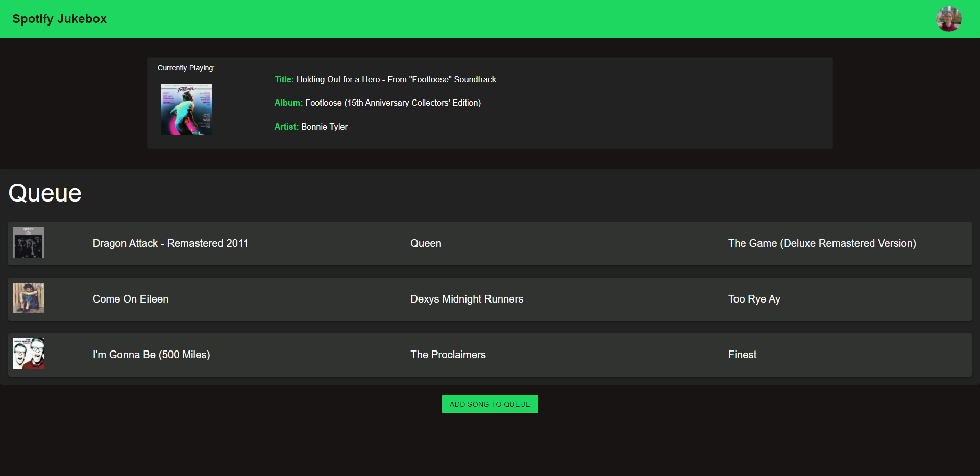
Task: Click the Too Rye Ay album thumbnail
Action: point(29,298)
